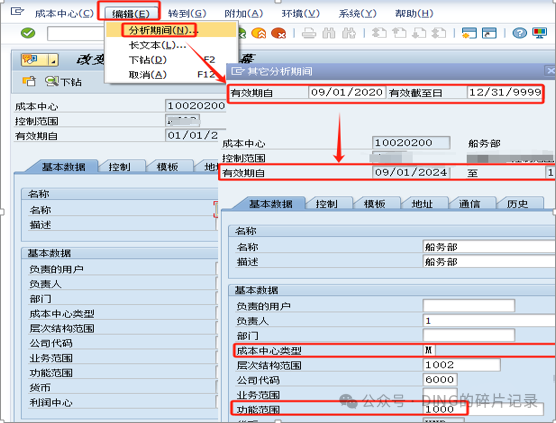Click the empty 部门 field

coord(469,335)
